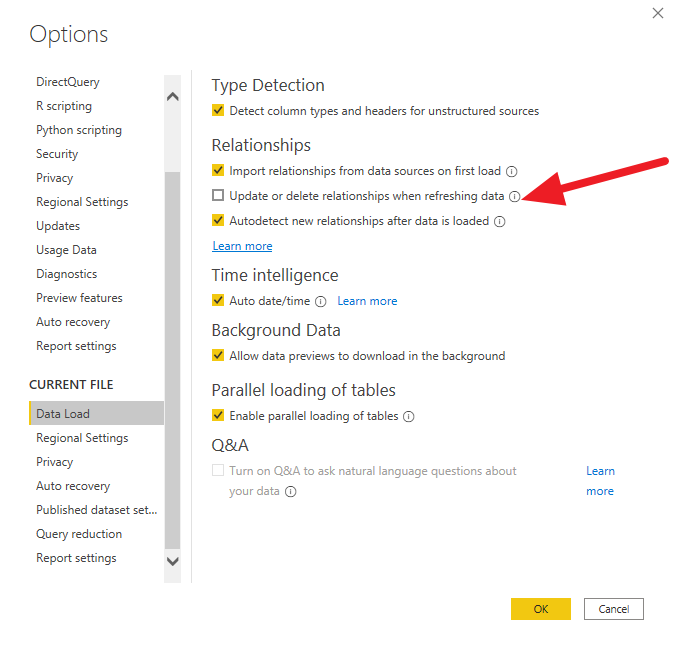Open global Report settings above CURRENT FILE
The height and width of the screenshot is (649, 674).
(77, 346)
